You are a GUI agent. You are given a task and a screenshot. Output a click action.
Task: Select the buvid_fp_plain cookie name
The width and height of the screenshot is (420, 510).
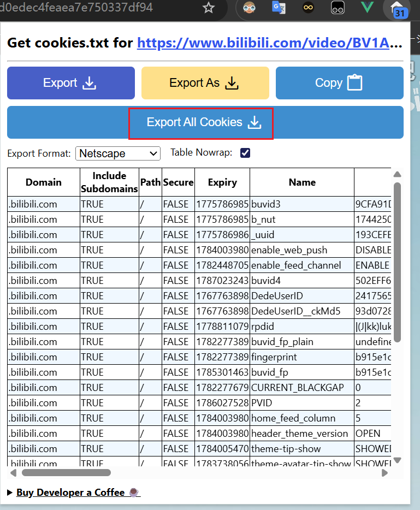(302, 341)
